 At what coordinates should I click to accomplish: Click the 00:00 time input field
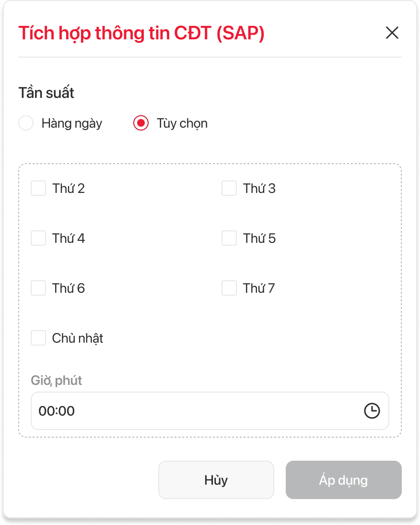(x=192, y=411)
